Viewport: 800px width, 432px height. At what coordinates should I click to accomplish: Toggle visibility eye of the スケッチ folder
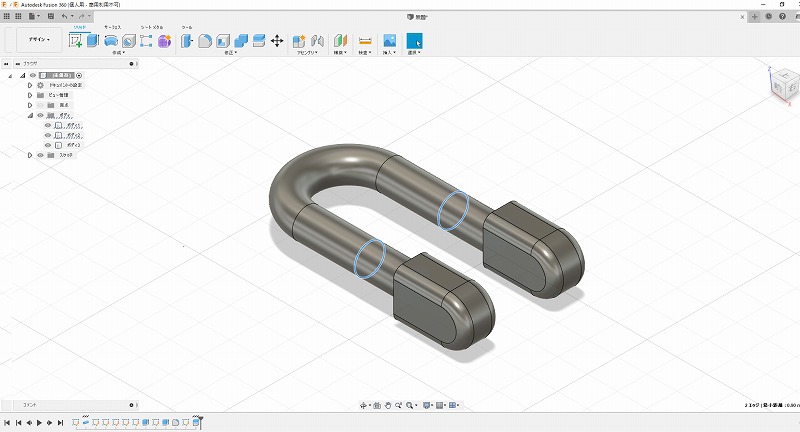pyautogui.click(x=40, y=155)
